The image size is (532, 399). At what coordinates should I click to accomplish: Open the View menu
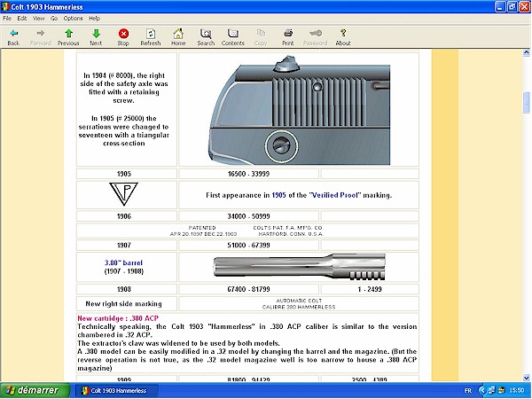click(x=38, y=19)
